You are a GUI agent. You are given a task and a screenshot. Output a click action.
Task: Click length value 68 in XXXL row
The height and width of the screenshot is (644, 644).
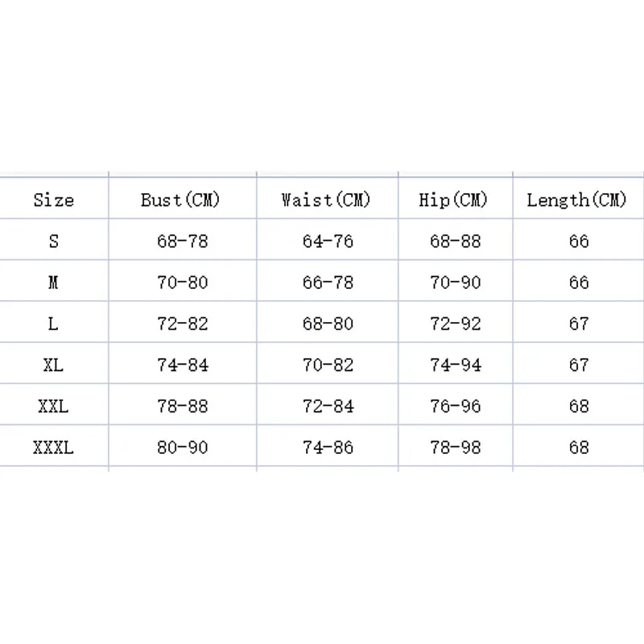point(579,448)
